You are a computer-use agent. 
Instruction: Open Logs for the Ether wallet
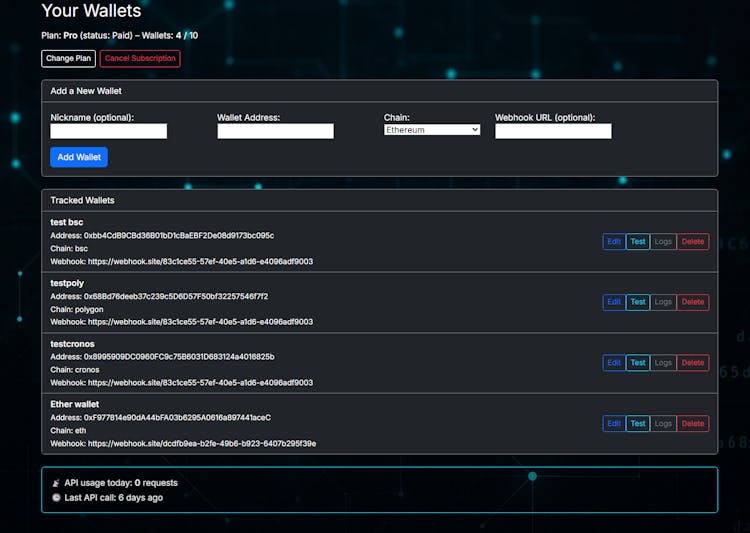click(x=663, y=423)
